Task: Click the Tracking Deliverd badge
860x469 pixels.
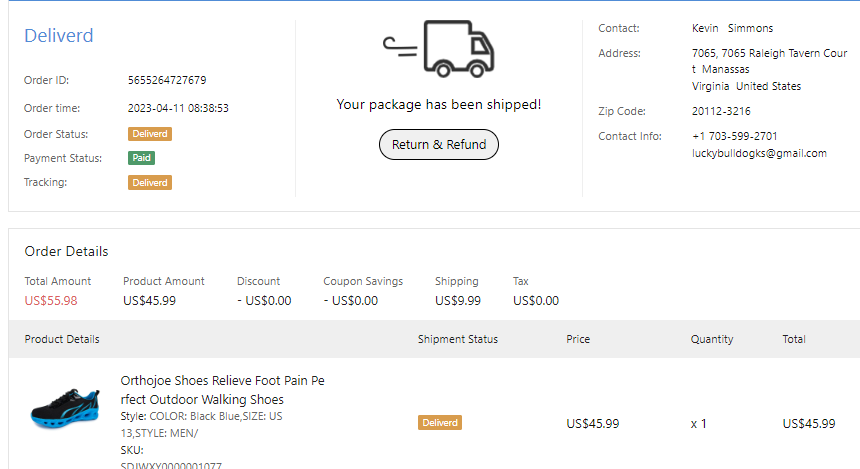Action: pos(150,183)
